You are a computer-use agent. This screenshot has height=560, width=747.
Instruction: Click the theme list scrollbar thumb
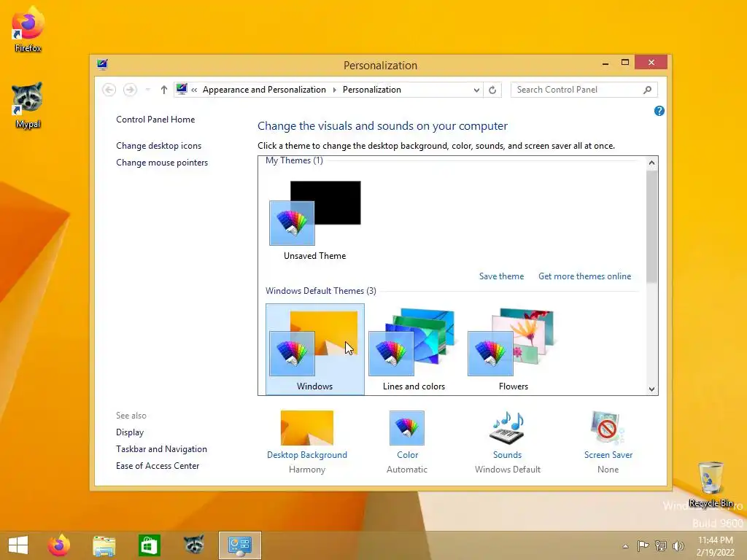tap(651, 227)
